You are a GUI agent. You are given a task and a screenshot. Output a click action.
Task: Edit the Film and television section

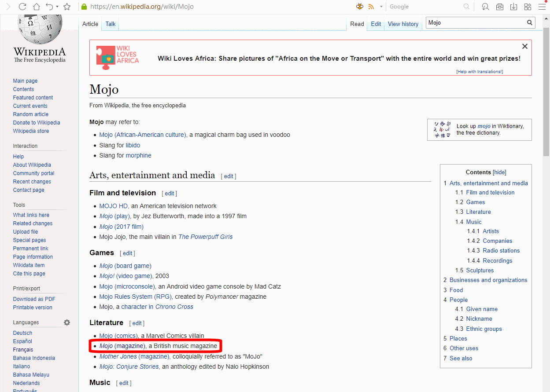coord(170,194)
